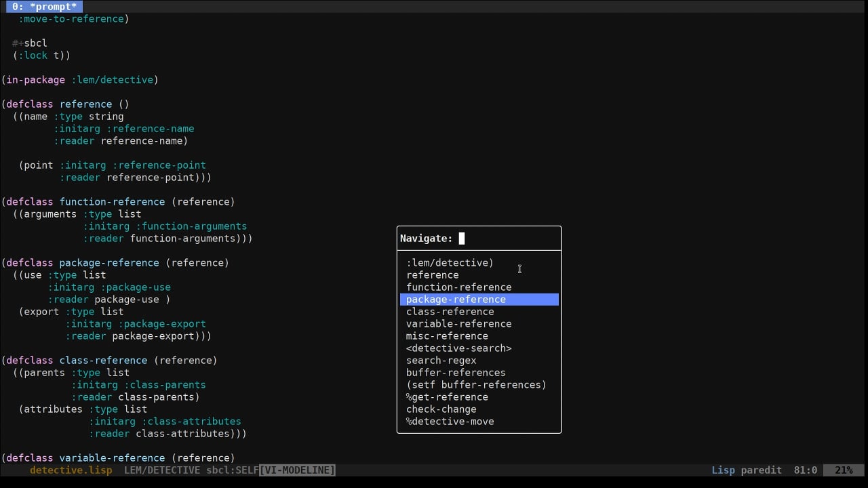Click 'LEM/DETECTIVE' package name in modeline
The image size is (868, 488).
162,470
